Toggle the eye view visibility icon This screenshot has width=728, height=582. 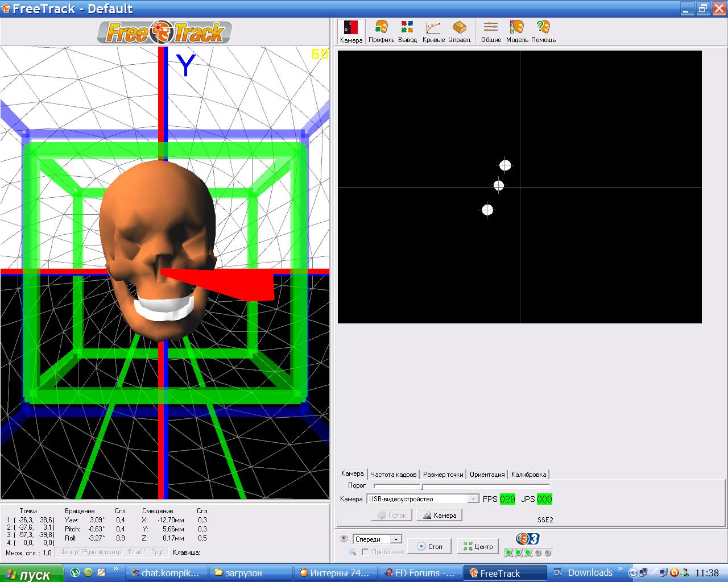click(344, 539)
